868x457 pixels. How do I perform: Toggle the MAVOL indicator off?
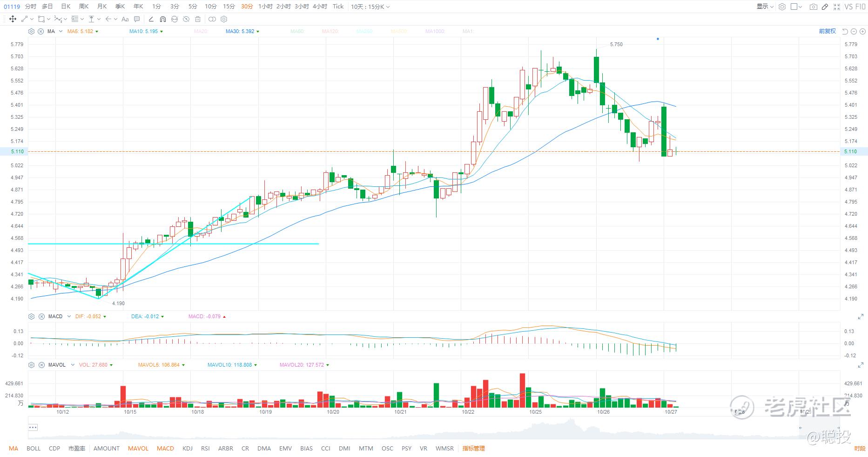(x=138, y=449)
